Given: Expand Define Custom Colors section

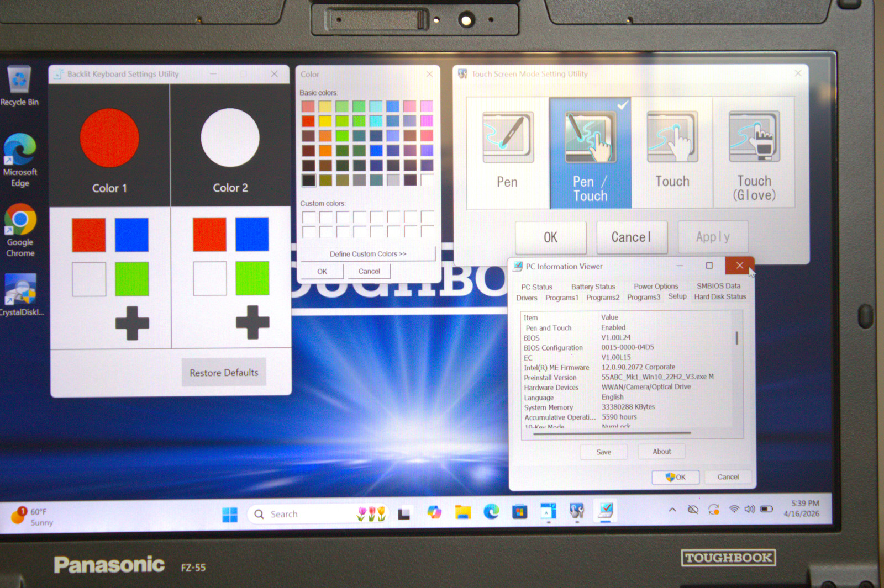Looking at the screenshot, I should (x=367, y=254).
